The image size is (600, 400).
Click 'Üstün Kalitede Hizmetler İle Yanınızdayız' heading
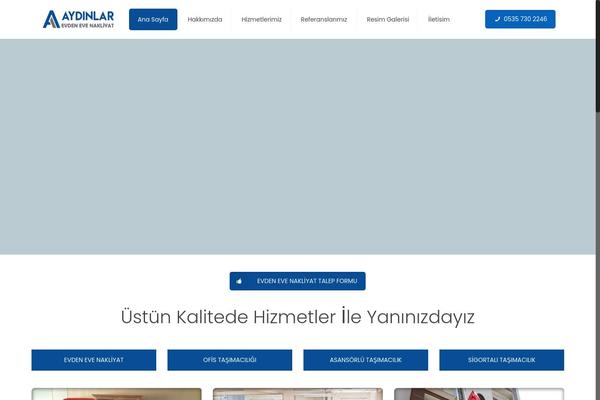click(x=297, y=317)
